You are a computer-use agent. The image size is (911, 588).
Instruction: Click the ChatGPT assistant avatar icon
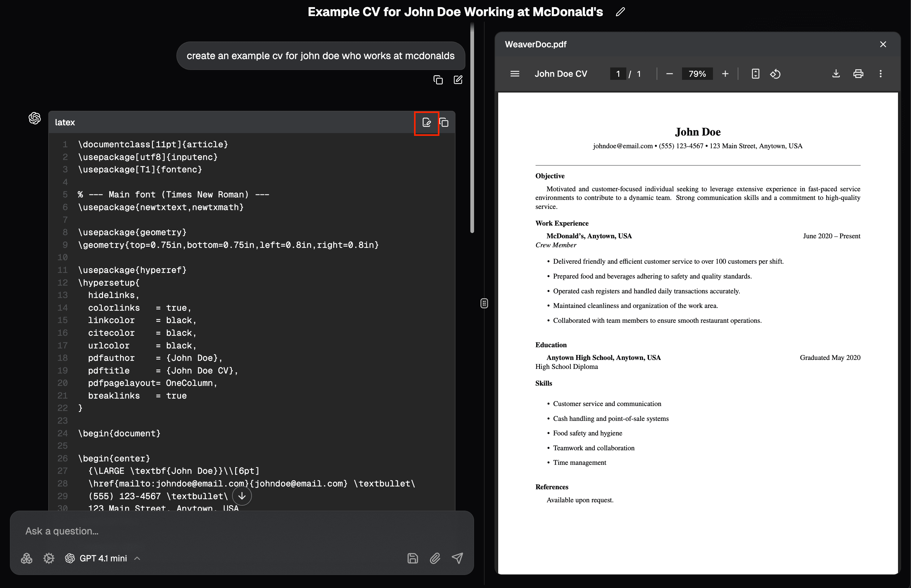[x=35, y=118]
